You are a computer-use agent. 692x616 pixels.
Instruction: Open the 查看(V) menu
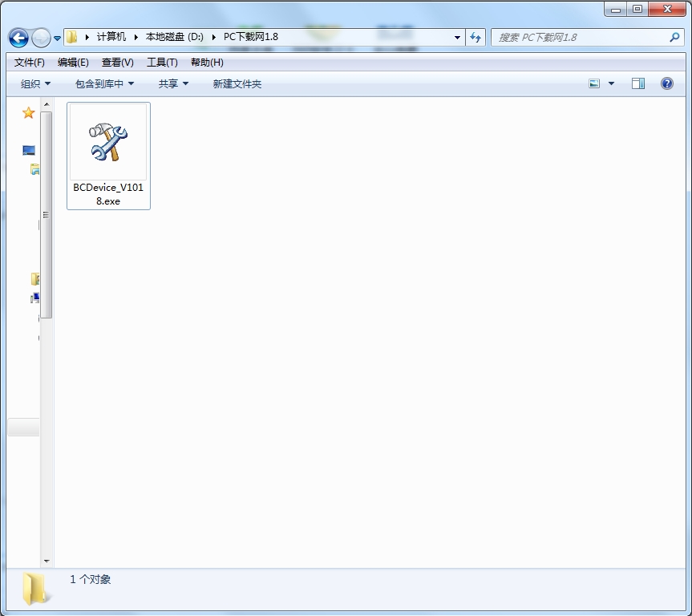(x=118, y=63)
